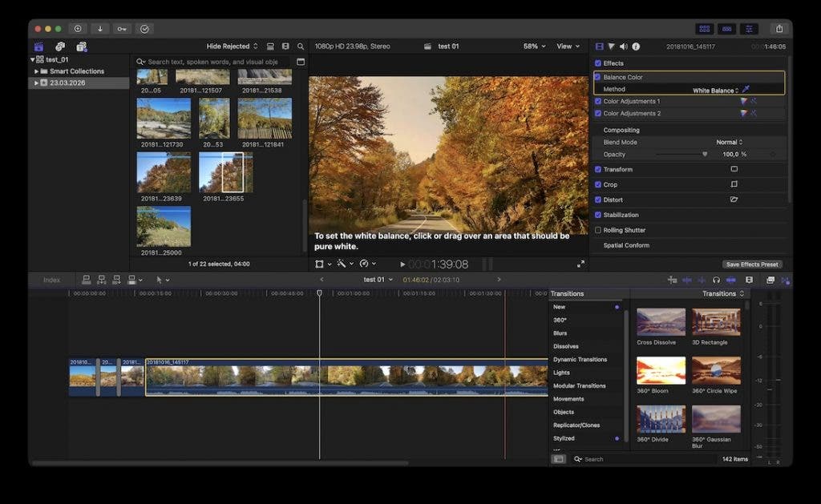This screenshot has width=821, height=504.
Task: Toggle the Inspector panel layout button
Action: (750, 29)
